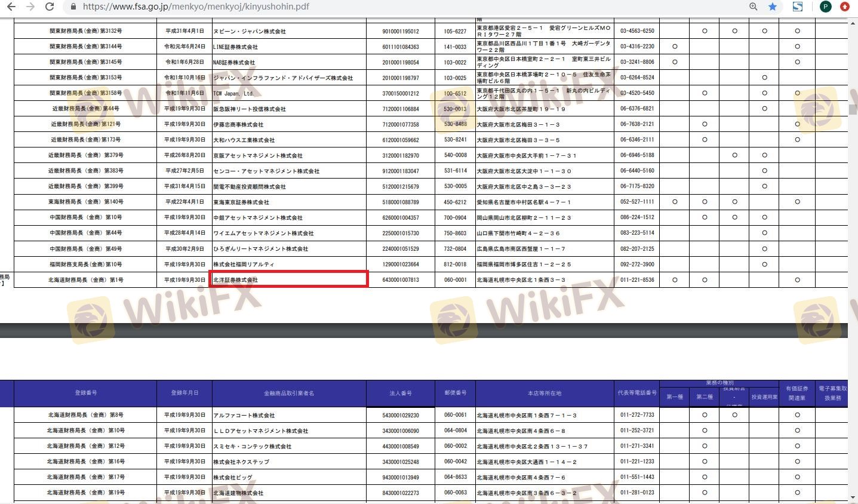Click address 愛知県名古屋市中村区名駅４－７－１
This screenshot has height=504, width=858.
(x=524, y=202)
